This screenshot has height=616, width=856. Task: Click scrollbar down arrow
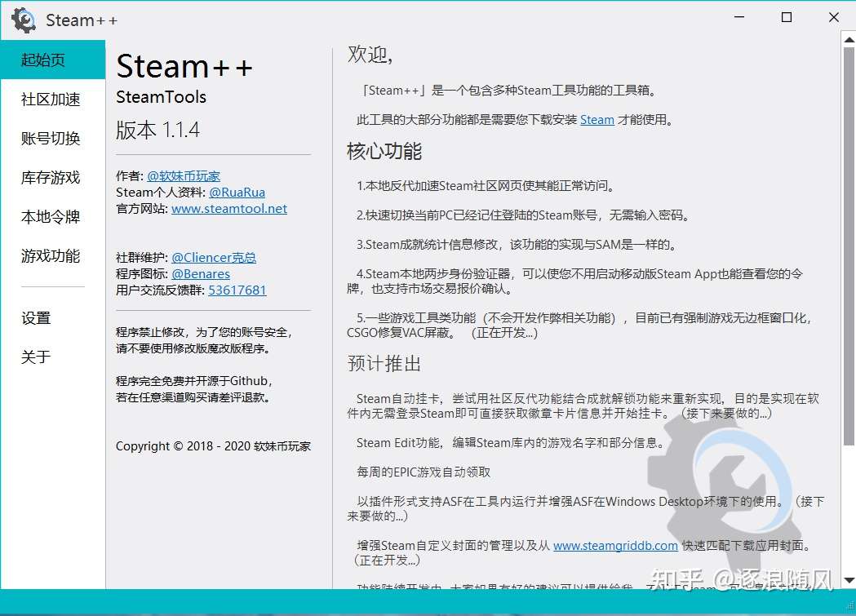click(x=849, y=580)
